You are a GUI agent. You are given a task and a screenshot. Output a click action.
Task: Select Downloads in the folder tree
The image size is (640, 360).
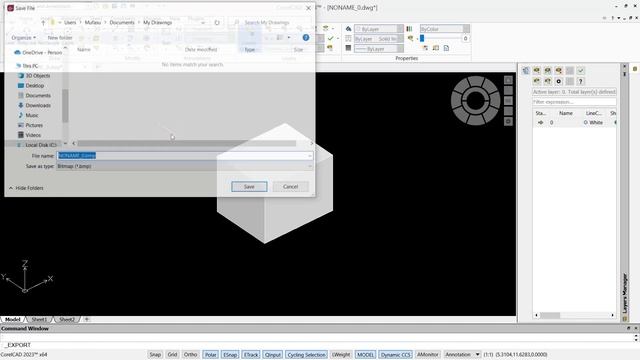click(34, 105)
